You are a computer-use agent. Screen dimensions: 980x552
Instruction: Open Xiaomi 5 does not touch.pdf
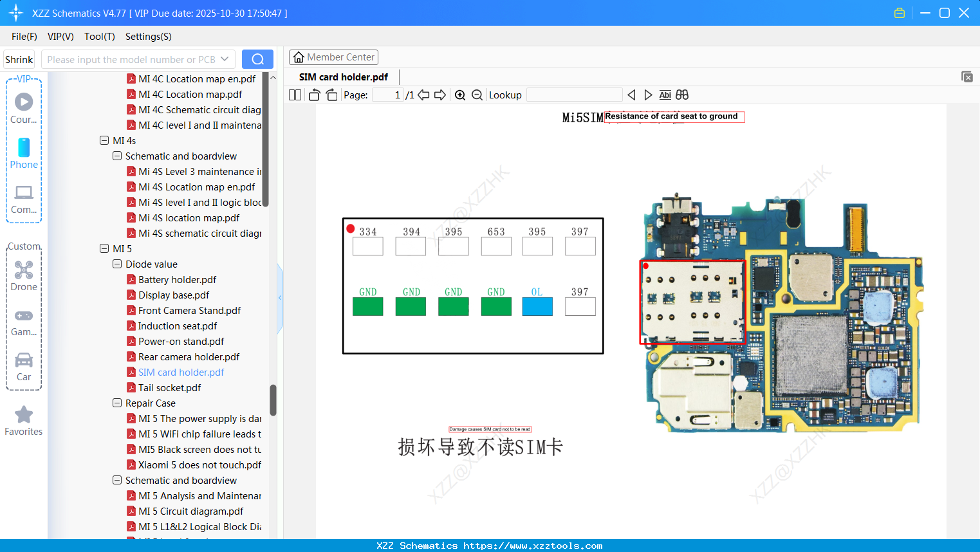click(x=199, y=465)
